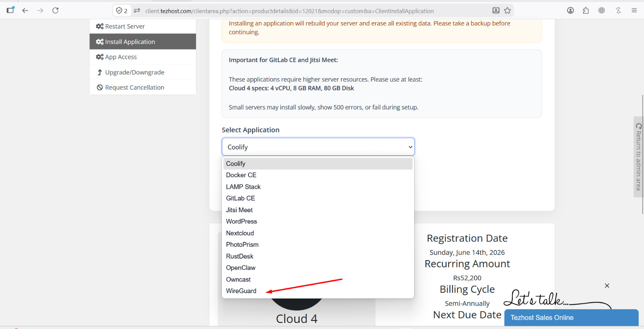Click the up-arrow icon beside Upgrade/Downgrade
Image resolution: width=644 pixels, height=329 pixels.
(x=100, y=72)
